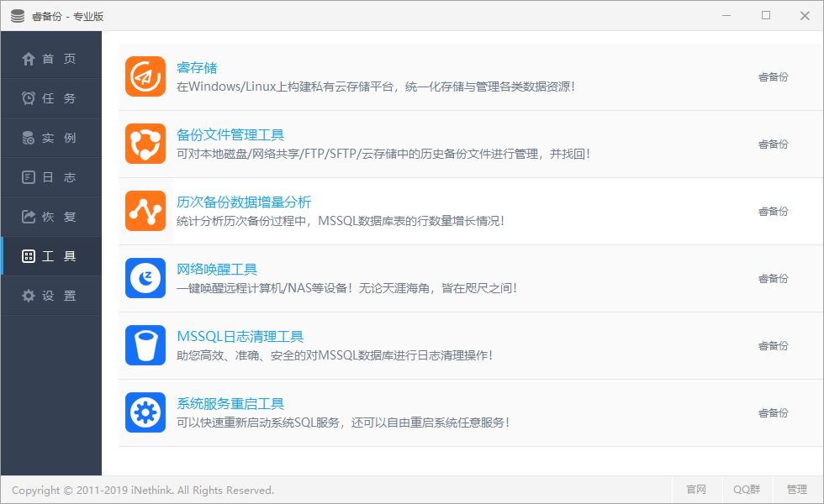This screenshot has height=504, width=824.
Task: Go to the 日志 log section
Action: pyautogui.click(x=51, y=177)
